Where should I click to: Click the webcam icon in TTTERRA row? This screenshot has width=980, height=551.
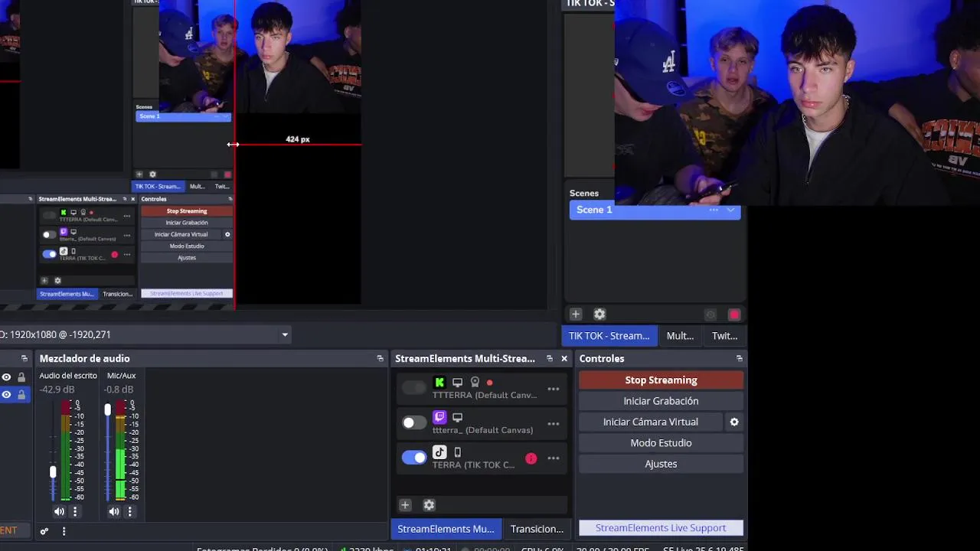pyautogui.click(x=475, y=382)
